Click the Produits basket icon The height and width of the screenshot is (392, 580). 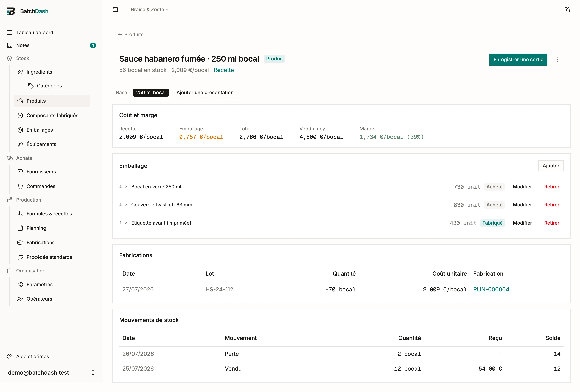click(20, 101)
